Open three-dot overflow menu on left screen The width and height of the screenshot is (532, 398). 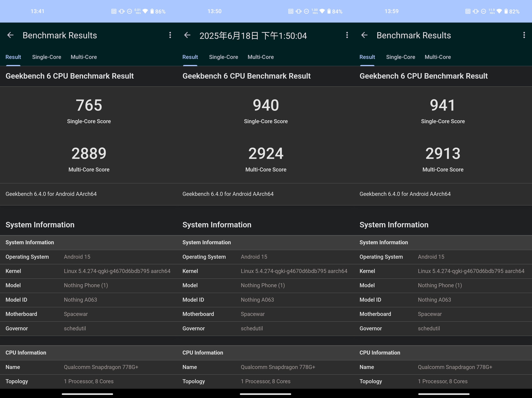[170, 35]
